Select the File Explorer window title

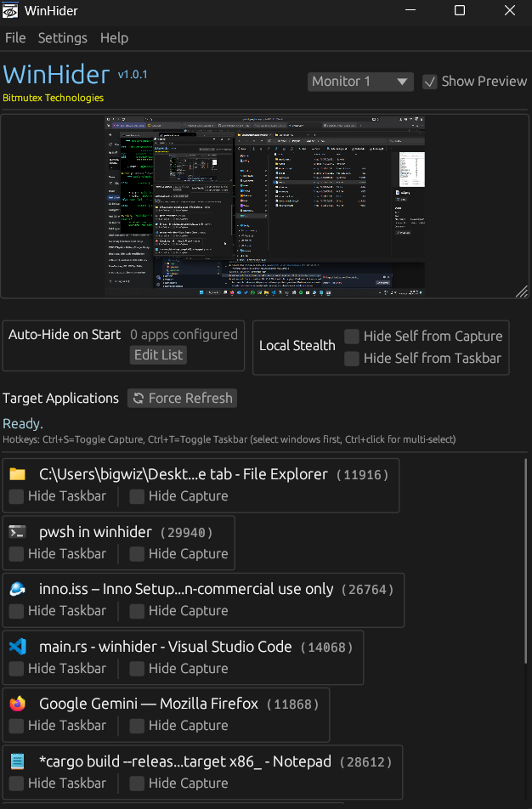(x=184, y=474)
